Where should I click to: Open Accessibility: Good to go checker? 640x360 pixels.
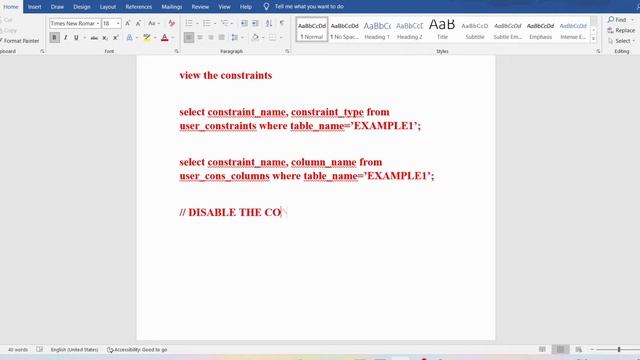(137, 349)
